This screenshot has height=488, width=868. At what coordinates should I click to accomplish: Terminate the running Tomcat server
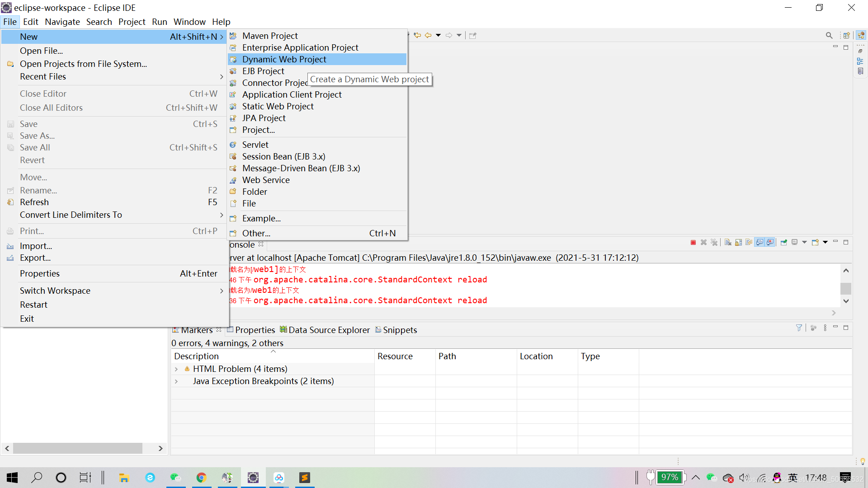693,243
